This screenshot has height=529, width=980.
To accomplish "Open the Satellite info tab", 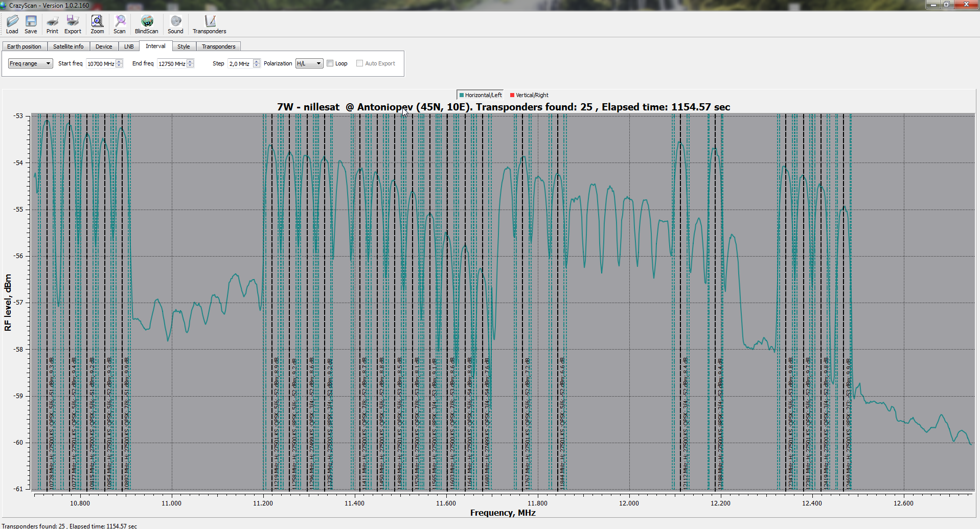I will [69, 47].
